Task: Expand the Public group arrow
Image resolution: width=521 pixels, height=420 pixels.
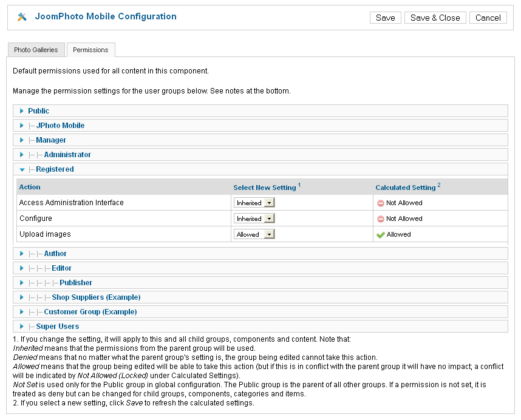Action: (x=22, y=111)
